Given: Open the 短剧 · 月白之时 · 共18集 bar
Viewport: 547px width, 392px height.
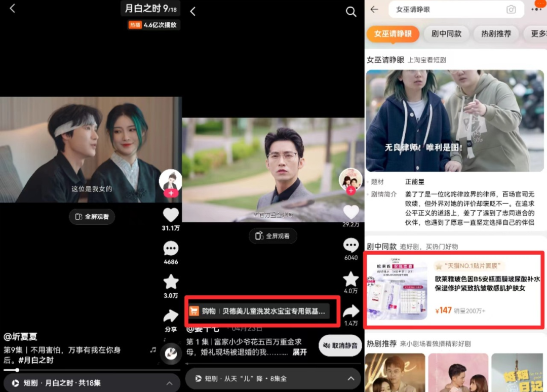Looking at the screenshot, I should coord(91,383).
